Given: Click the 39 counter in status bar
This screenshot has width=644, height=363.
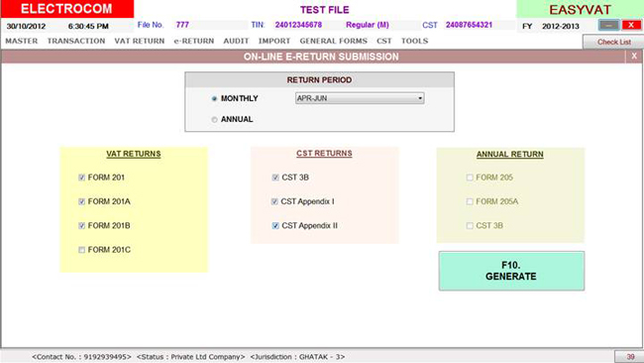Looking at the screenshot, I should click(630, 356).
